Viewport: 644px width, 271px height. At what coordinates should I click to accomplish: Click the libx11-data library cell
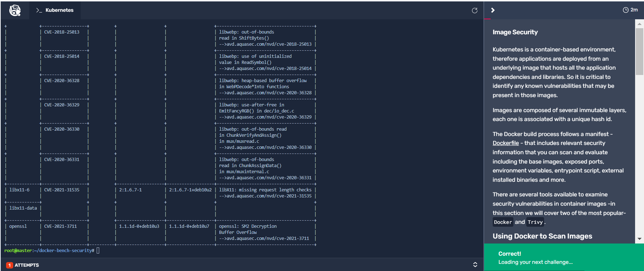pyautogui.click(x=23, y=208)
